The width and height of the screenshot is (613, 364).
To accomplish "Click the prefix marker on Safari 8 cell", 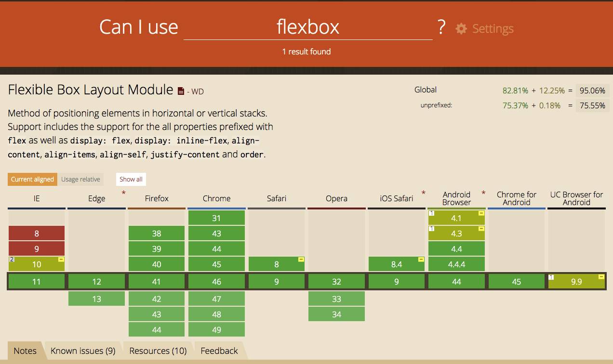I will pyautogui.click(x=301, y=260).
